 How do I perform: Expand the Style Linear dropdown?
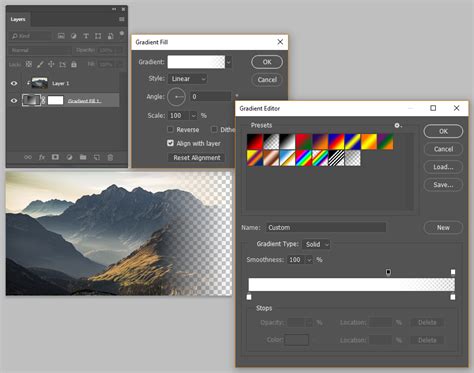click(188, 79)
